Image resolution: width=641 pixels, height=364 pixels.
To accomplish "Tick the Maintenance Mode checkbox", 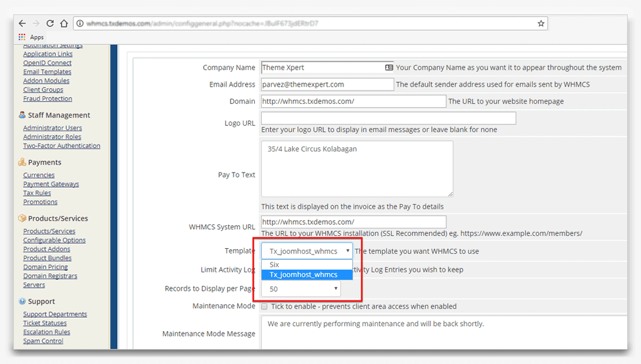I will click(264, 306).
